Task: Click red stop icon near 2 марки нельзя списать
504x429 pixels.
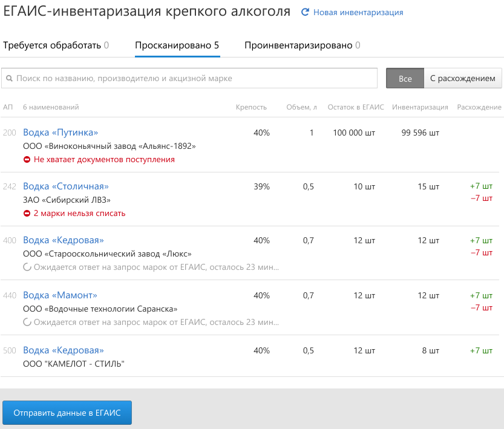Action: pyautogui.click(x=27, y=214)
